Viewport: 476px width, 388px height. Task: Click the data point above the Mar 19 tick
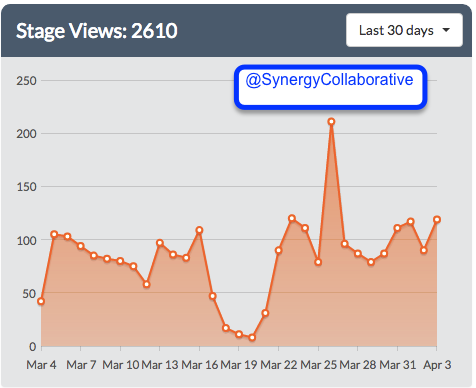[x=239, y=334]
